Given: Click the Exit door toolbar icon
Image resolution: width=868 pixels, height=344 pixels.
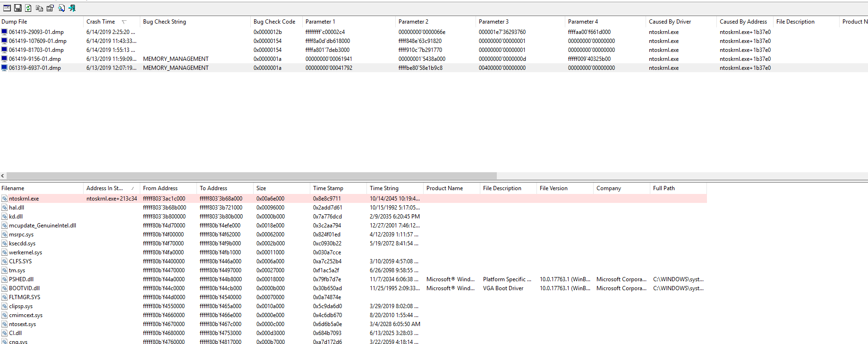Looking at the screenshot, I should tap(72, 8).
